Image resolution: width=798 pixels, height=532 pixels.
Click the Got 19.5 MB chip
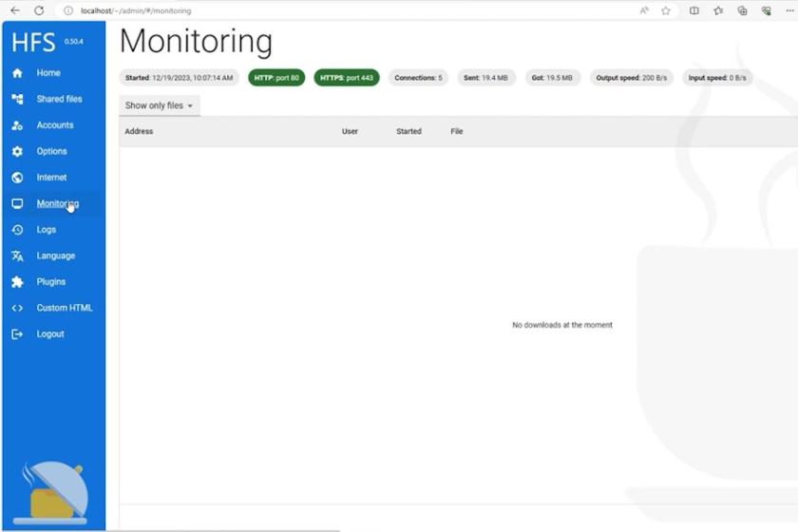(x=552, y=78)
